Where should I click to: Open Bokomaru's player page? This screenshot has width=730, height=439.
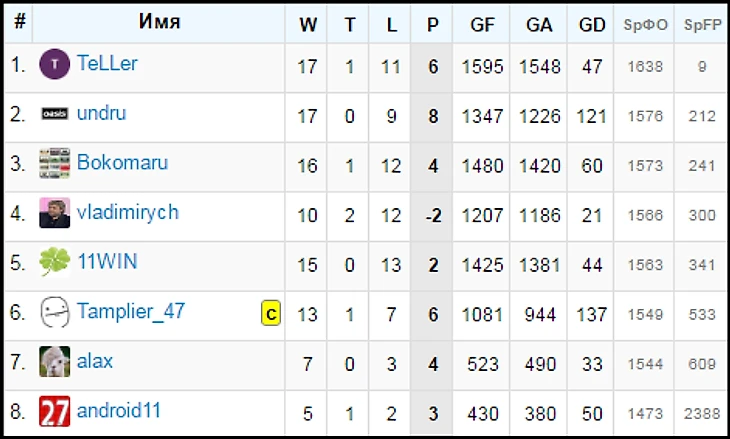point(122,163)
